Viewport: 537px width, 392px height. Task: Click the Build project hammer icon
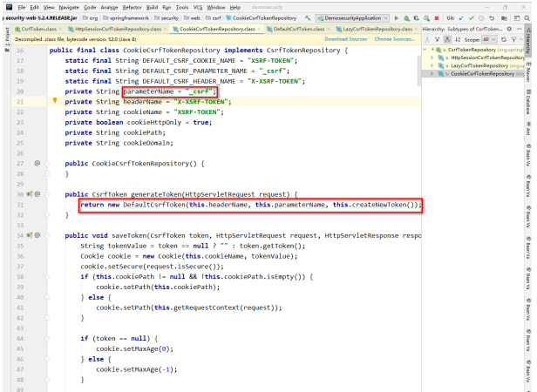308,18
